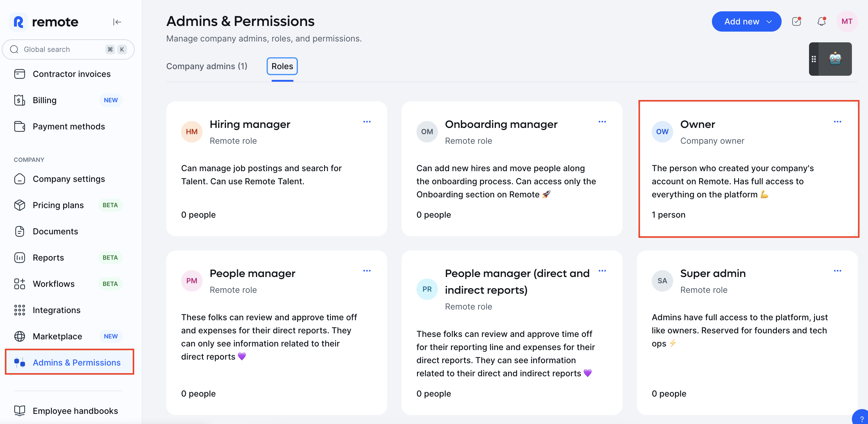The height and width of the screenshot is (424, 868).
Task: Click the drag handle on the robot widget
Action: pos(813,59)
